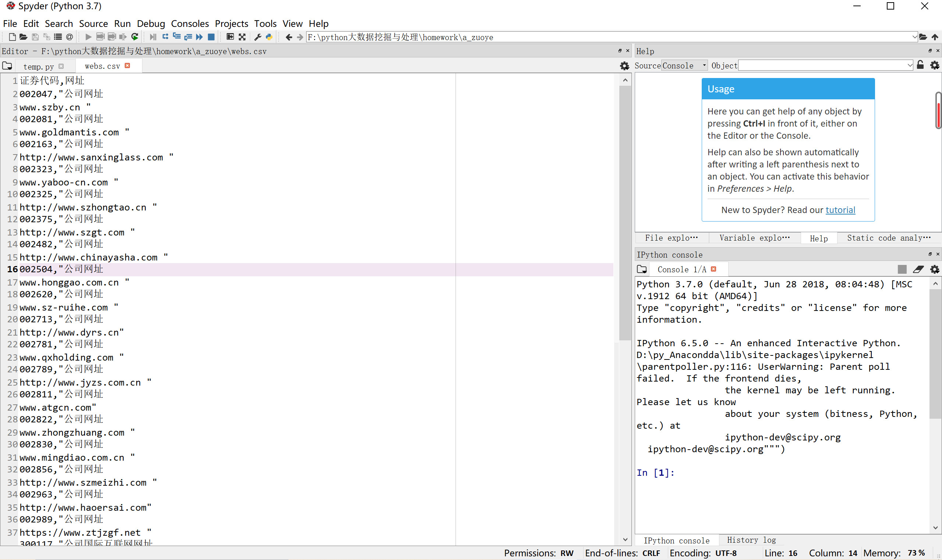This screenshot has height=560, width=942.
Task: Switch to the File explorer tab
Action: click(672, 238)
